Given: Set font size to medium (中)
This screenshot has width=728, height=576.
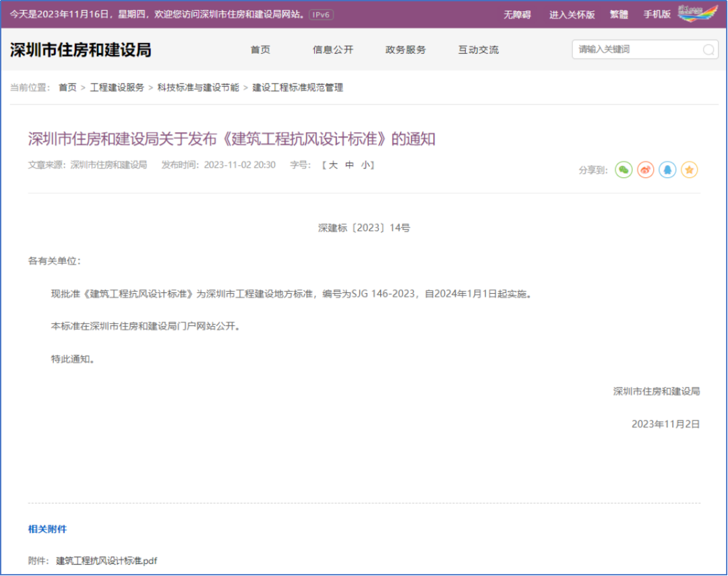Looking at the screenshot, I should point(349,164).
